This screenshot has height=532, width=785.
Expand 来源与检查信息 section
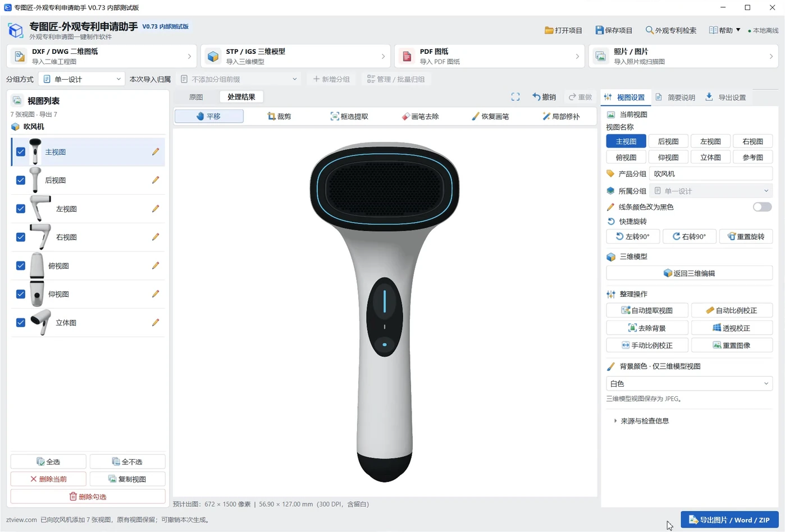(641, 421)
